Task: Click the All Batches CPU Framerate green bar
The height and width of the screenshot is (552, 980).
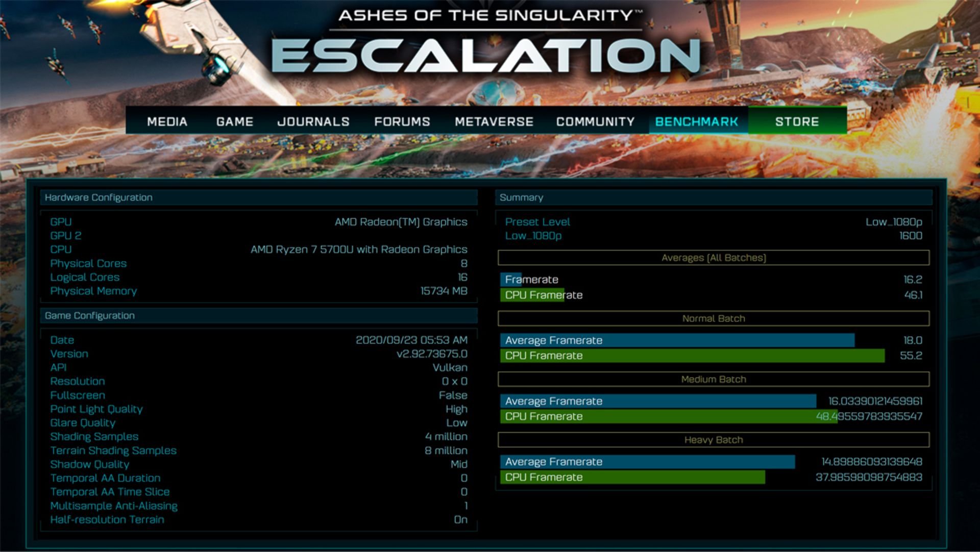Action: [532, 295]
